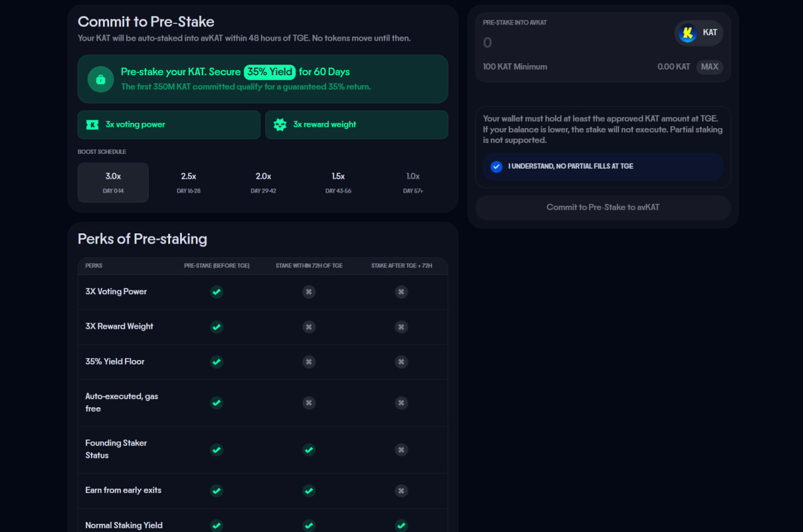Click the 3x voting power badge
Screen dimensions: 803x532
click(x=169, y=125)
